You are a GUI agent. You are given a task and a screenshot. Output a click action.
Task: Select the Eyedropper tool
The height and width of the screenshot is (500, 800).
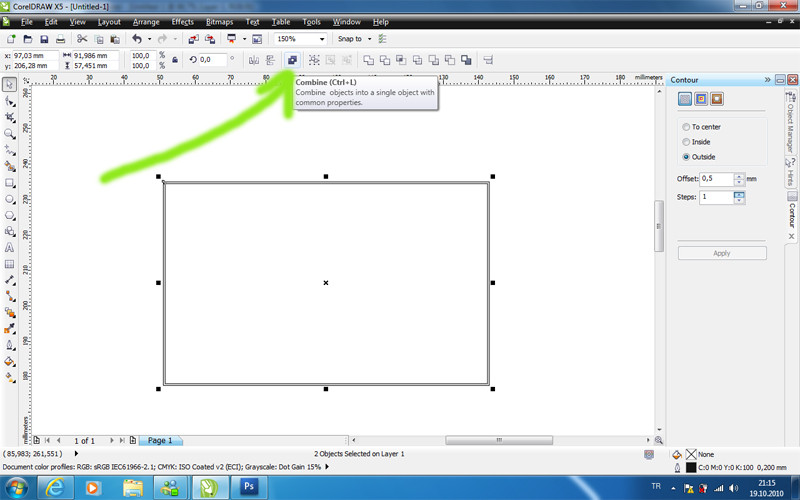[x=9, y=329]
